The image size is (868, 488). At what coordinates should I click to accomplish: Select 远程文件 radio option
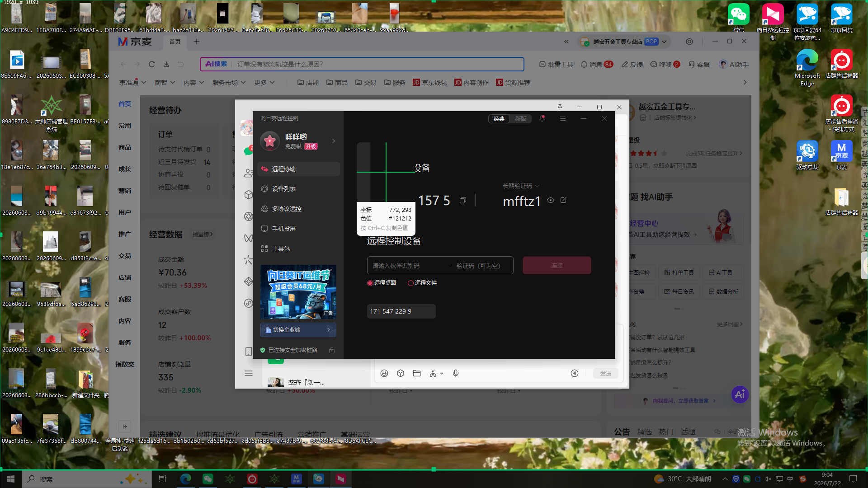(x=422, y=283)
